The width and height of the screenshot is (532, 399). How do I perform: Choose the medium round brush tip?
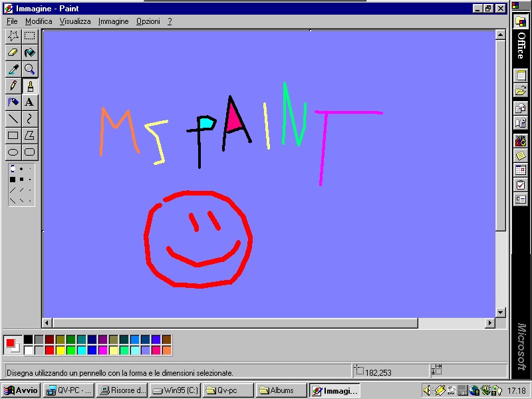(x=21, y=169)
